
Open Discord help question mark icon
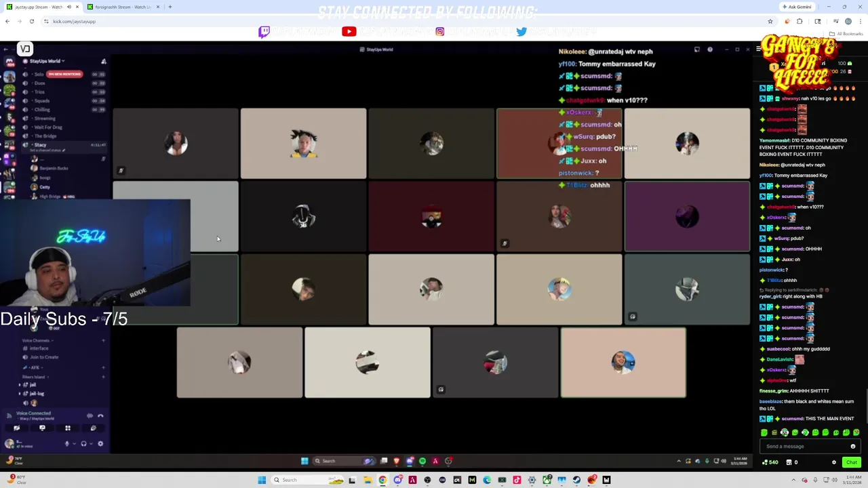[x=710, y=49]
